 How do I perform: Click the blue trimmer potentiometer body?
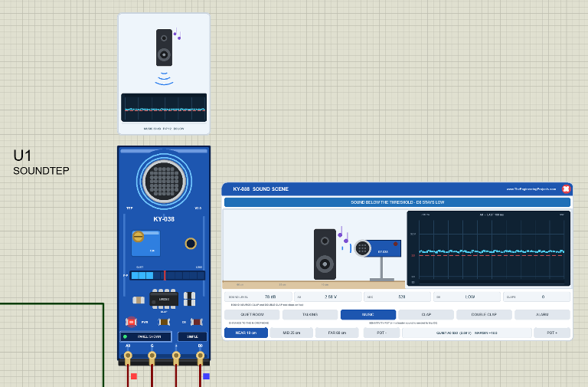[x=146, y=244]
